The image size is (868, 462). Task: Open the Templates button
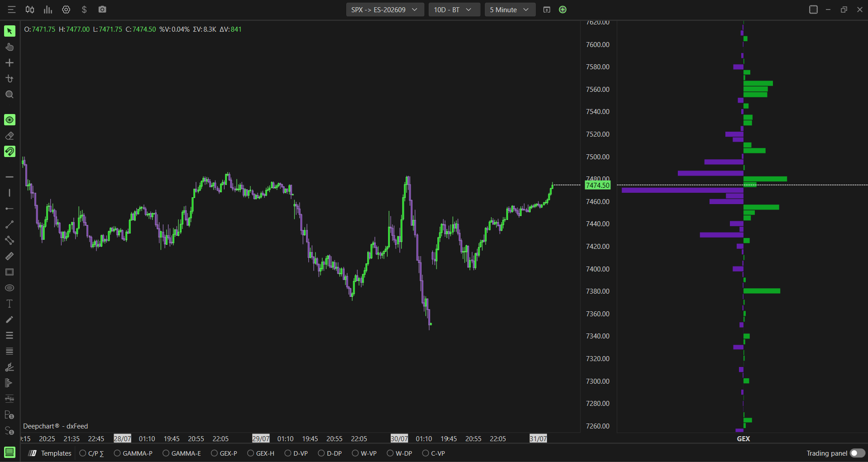click(x=50, y=453)
